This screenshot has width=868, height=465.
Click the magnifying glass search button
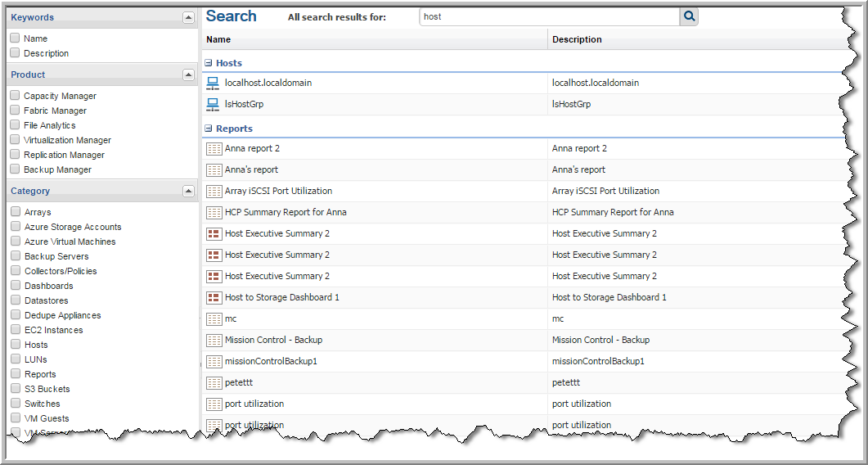click(689, 16)
